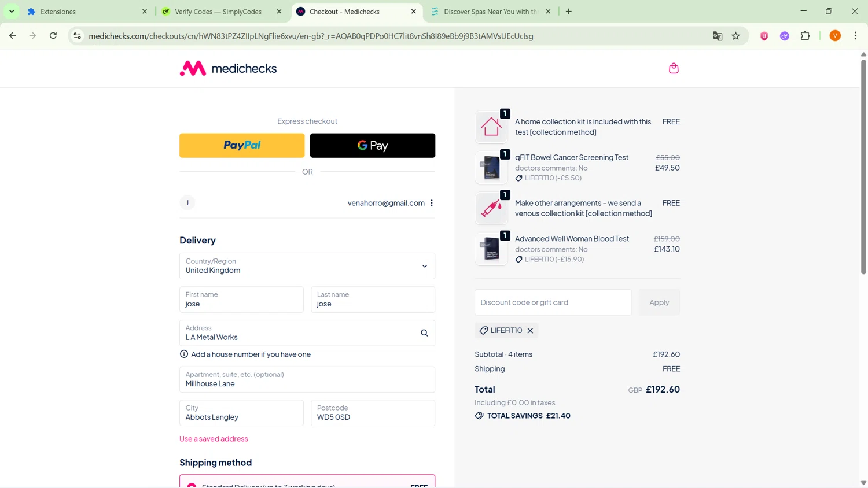Pay with the Google Pay button

point(373,146)
